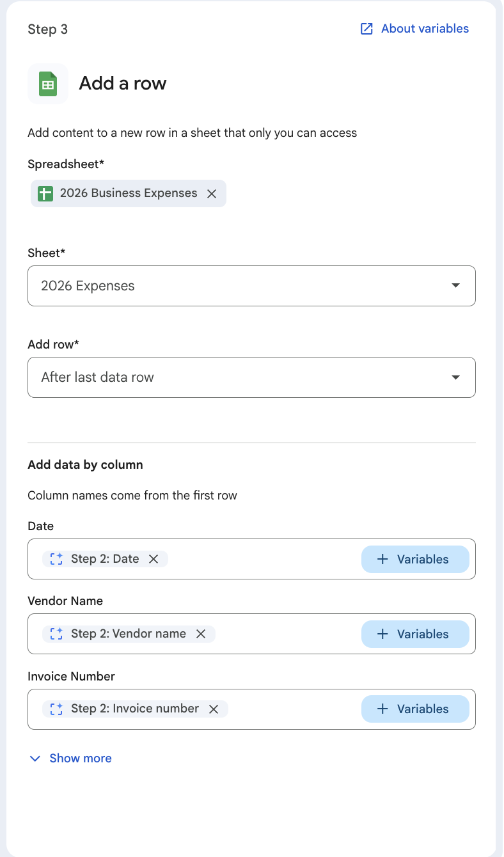This screenshot has width=504, height=857.
Task: Click the plus icon in the Date Variables button
Action: [382, 558]
